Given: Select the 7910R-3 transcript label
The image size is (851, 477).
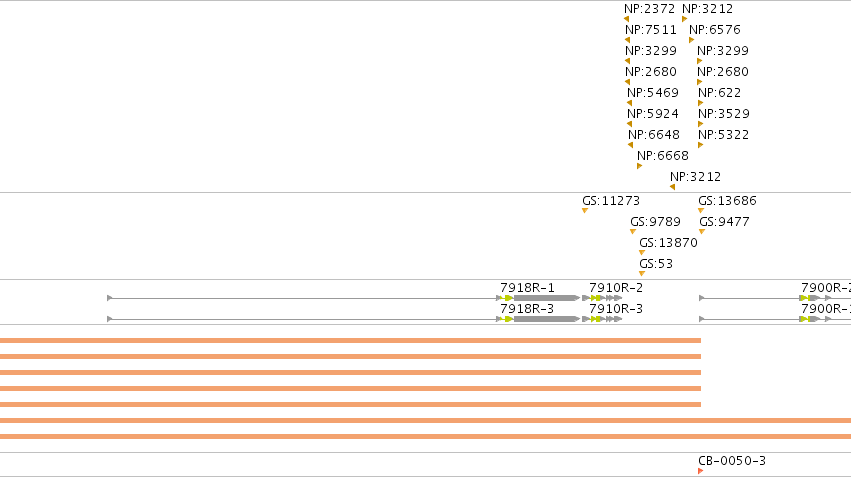Looking at the screenshot, I should tap(616, 309).
